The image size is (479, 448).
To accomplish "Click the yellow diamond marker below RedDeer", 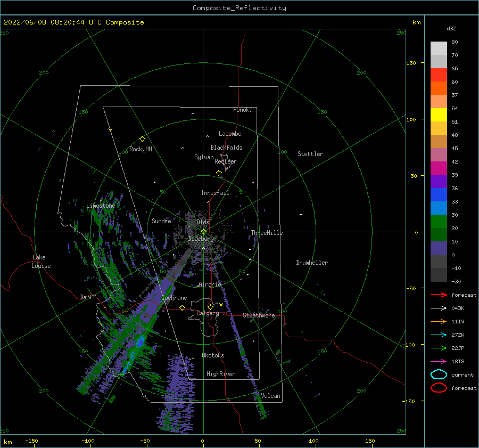I will [219, 173].
